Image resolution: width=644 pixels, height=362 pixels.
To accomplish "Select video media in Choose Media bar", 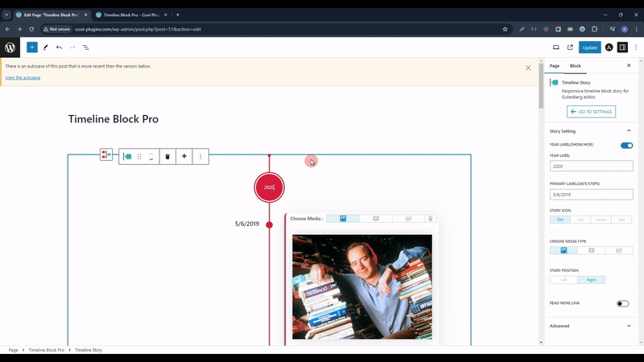I will pos(375,219).
